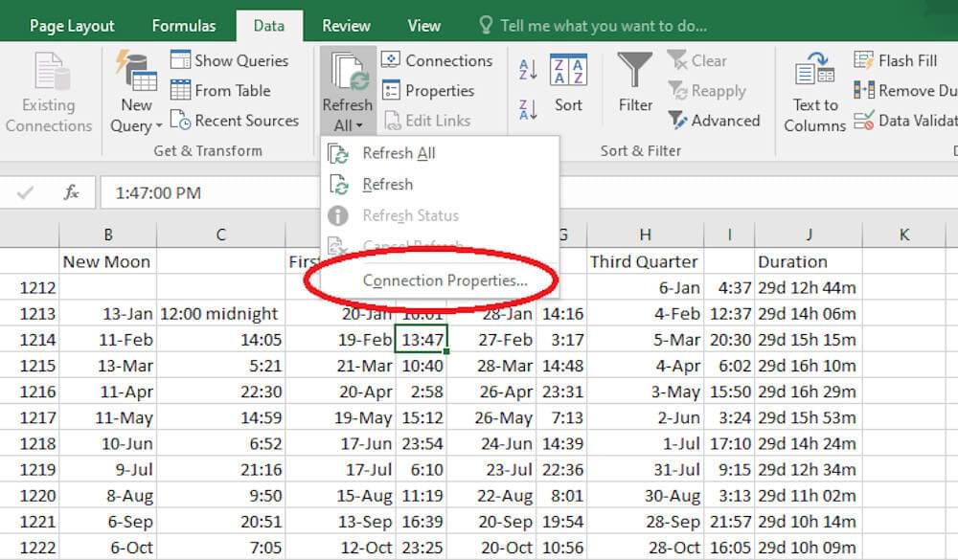The height and width of the screenshot is (560, 958).
Task: Click the Sort A to Z icon
Action: 528,69
